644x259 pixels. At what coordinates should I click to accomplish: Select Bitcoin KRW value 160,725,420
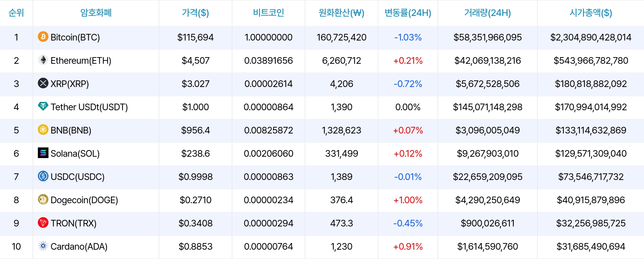pos(342,37)
